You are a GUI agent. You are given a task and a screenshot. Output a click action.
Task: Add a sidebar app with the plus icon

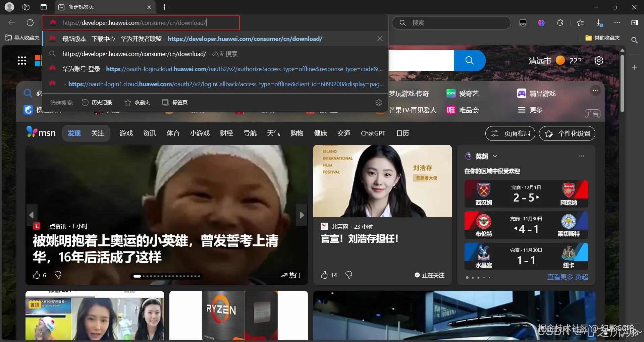point(635,67)
